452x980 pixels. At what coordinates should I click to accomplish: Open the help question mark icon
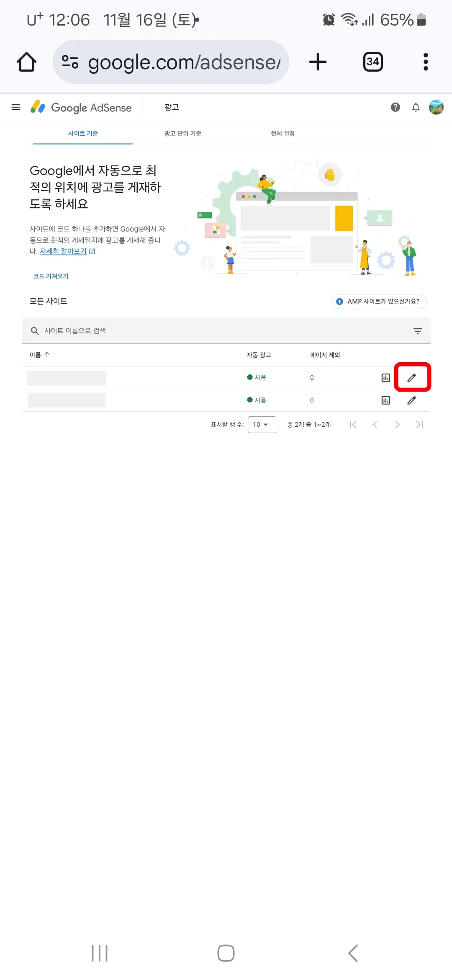pyautogui.click(x=395, y=108)
